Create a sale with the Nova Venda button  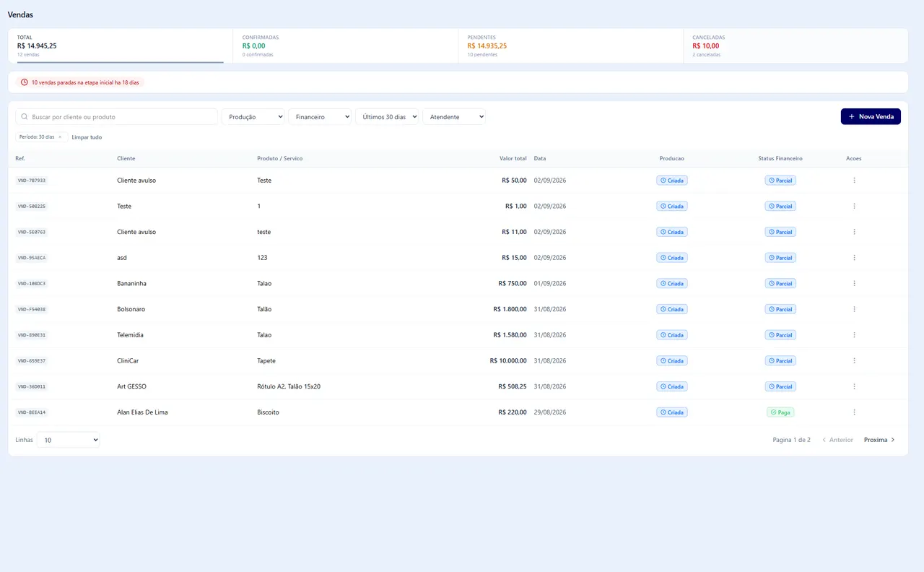pos(871,116)
